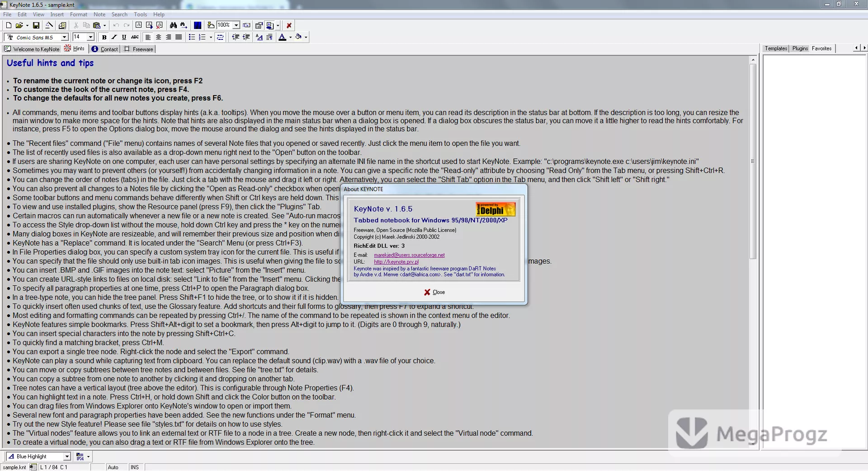Click the resource panel tabs scroll-right arrow

click(x=864, y=48)
